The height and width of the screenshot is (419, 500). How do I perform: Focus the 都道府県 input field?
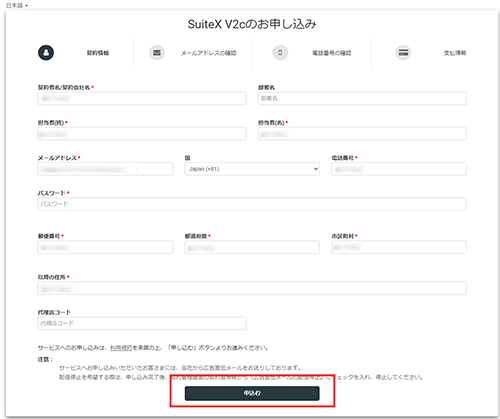click(252, 247)
